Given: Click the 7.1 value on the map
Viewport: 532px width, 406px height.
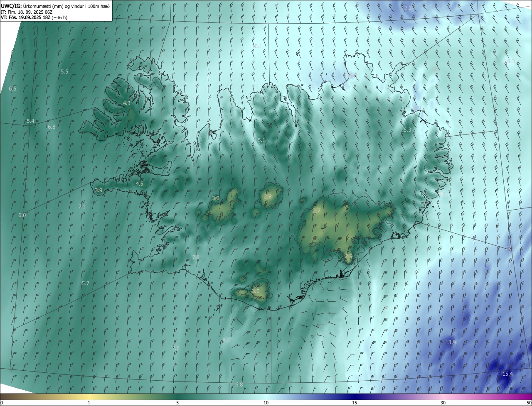Looking at the screenshot, I should click(x=82, y=207).
